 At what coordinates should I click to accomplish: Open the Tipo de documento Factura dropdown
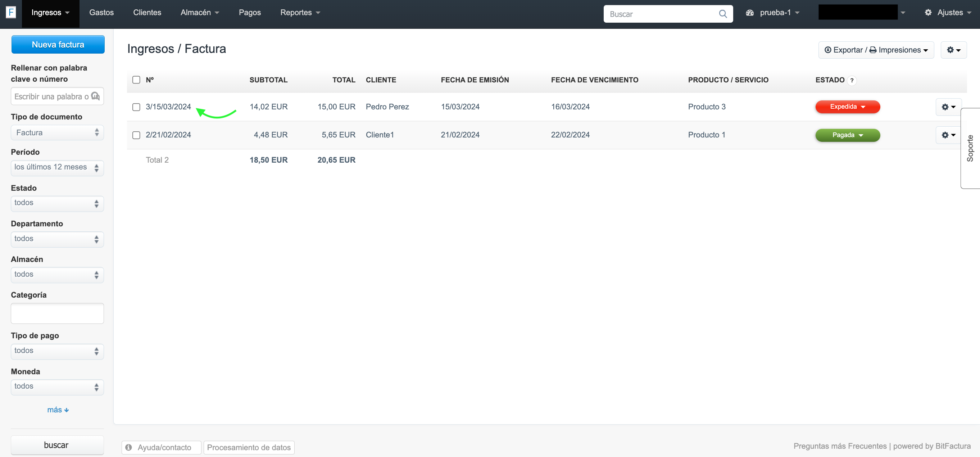[x=57, y=133]
